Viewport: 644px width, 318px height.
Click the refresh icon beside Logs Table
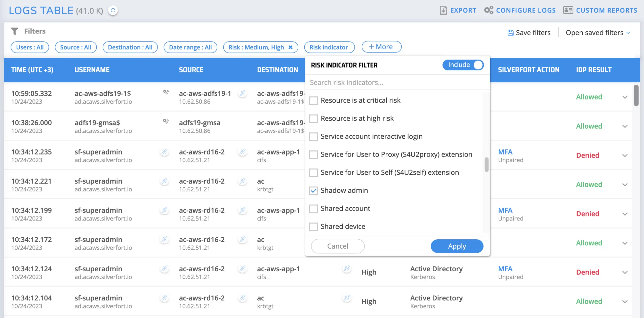coord(113,10)
